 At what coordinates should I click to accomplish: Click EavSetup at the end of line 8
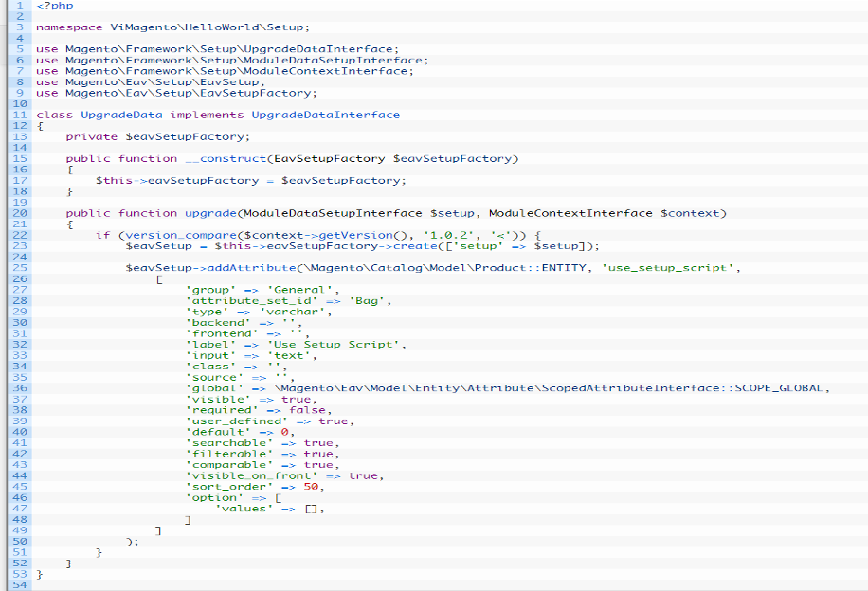coord(229,81)
